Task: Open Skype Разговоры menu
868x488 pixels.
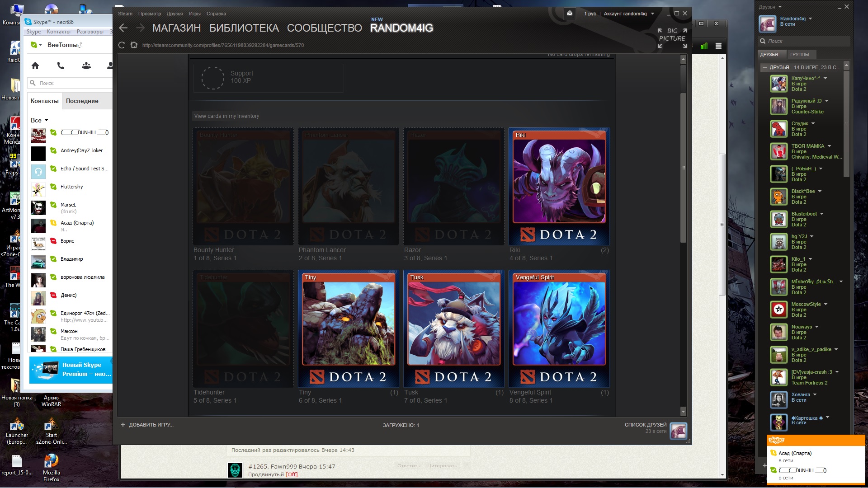Action: tap(90, 32)
